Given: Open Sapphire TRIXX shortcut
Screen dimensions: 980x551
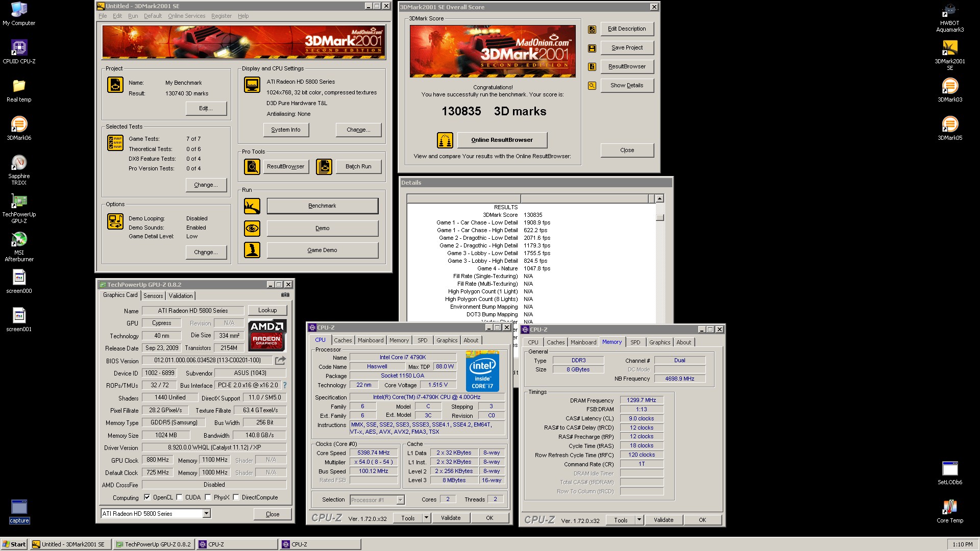Looking at the screenshot, I should click(x=19, y=170).
